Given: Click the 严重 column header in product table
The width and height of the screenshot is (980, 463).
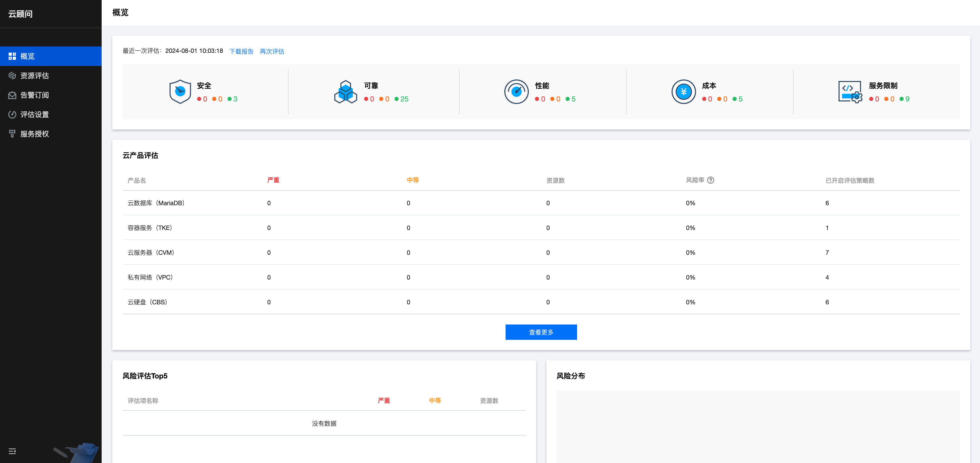Looking at the screenshot, I should (273, 180).
